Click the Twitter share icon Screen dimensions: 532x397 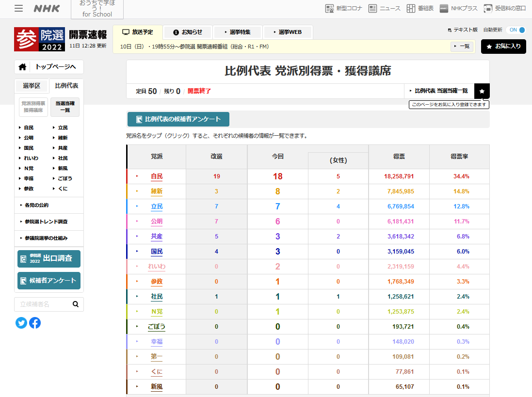21,323
